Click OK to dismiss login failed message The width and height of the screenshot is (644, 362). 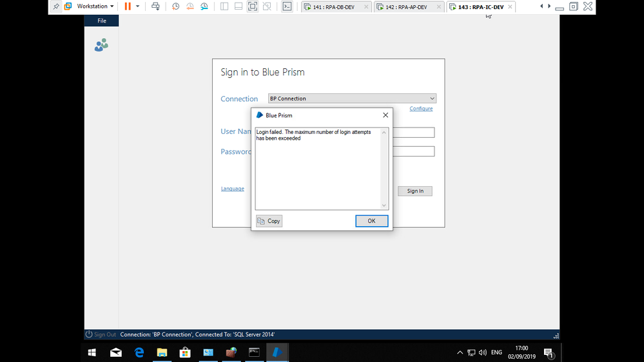pos(371,221)
